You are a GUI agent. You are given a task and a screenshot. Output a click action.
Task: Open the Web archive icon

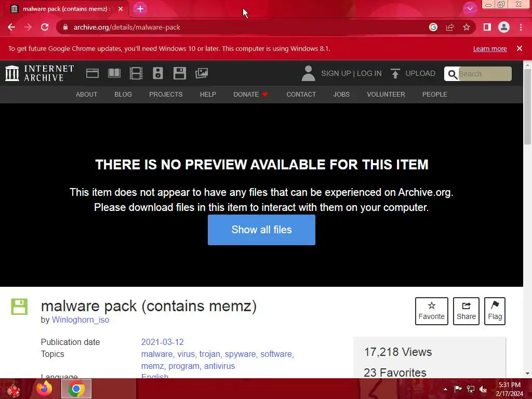point(92,73)
